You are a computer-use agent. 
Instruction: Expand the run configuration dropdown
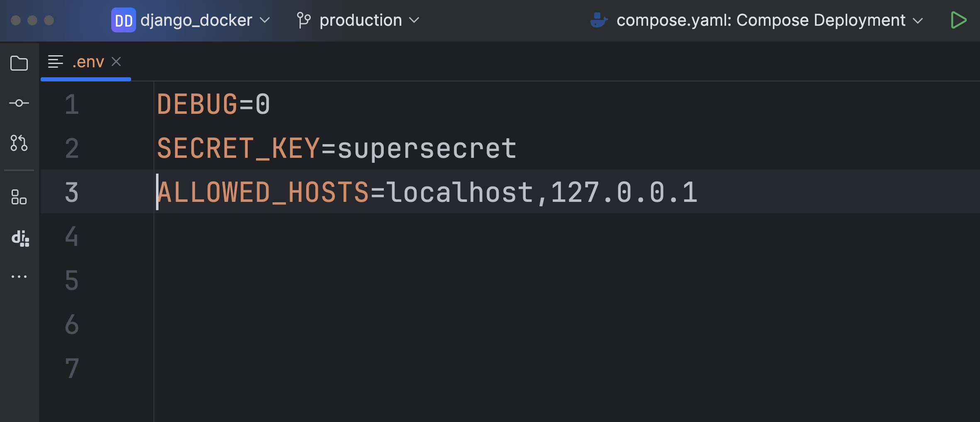pyautogui.click(x=918, y=20)
